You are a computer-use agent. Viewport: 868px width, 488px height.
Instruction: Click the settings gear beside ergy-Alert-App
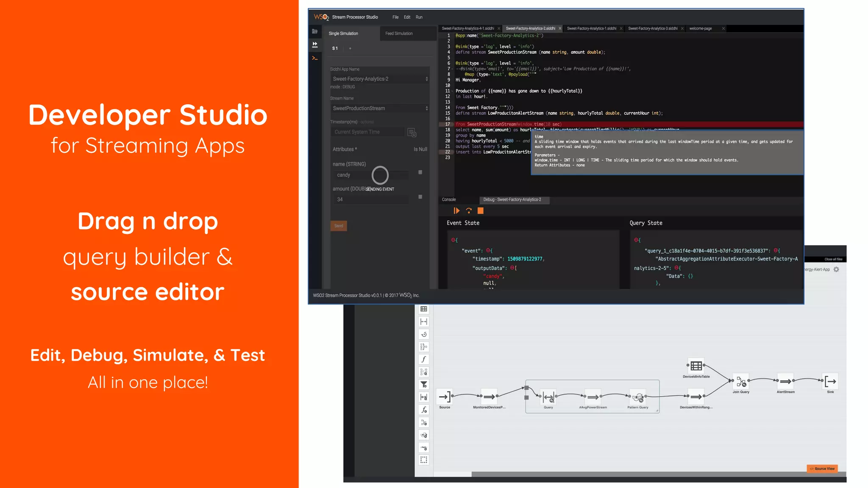tap(836, 269)
